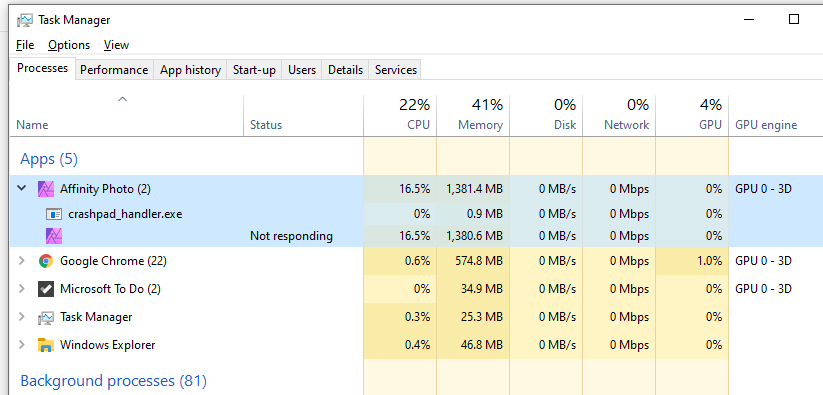Click the Task Manager process row icon
823x395 pixels.
click(x=46, y=317)
